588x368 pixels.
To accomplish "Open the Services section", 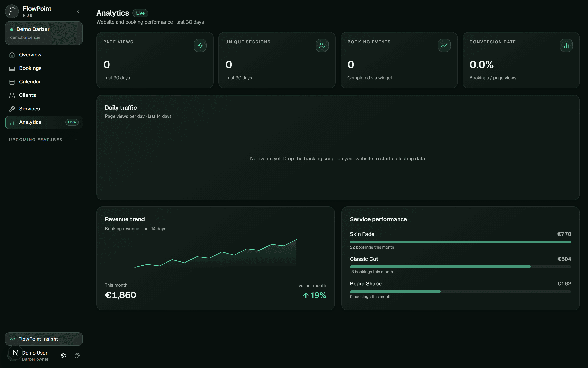I will (44, 109).
